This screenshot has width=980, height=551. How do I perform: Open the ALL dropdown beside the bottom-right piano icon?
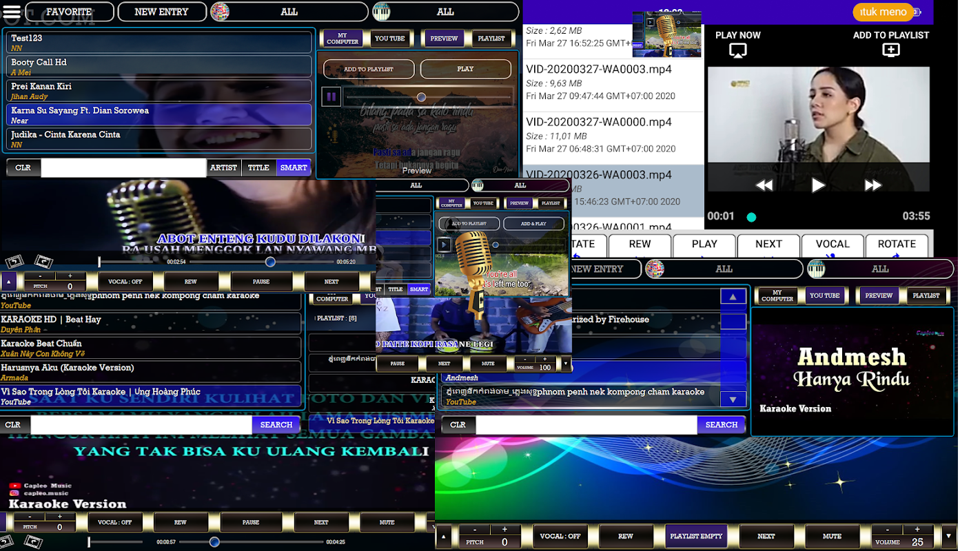click(881, 269)
